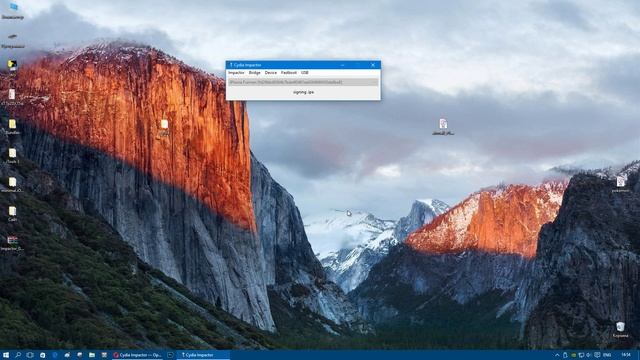Select the Recycle Bin desktop icon
This screenshot has width=640, height=360.
pos(620,330)
